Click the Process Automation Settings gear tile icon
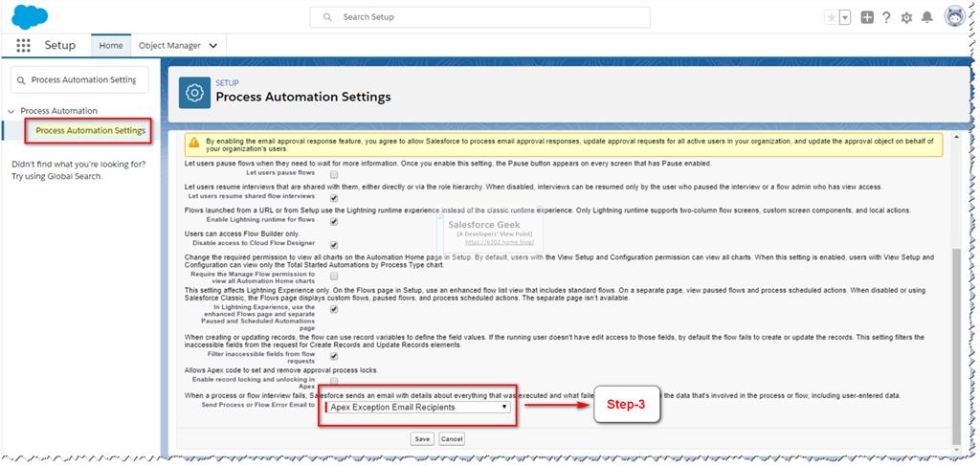The image size is (980, 466). coord(194,93)
